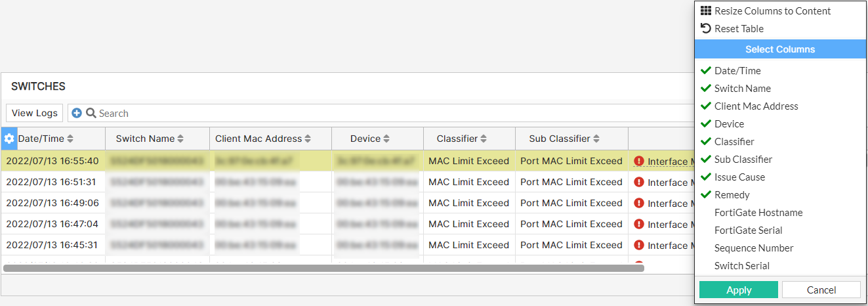
Task: Choose Sequence Number in the column list
Action: pyautogui.click(x=753, y=248)
